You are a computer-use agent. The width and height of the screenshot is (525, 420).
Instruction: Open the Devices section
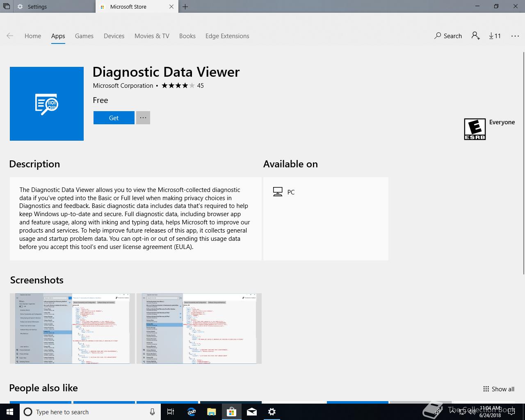pyautogui.click(x=114, y=36)
